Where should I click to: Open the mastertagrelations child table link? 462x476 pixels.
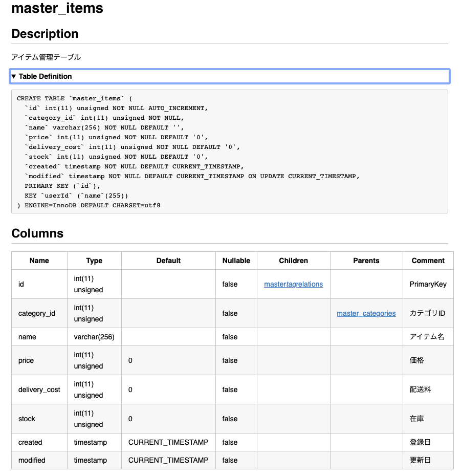click(293, 284)
